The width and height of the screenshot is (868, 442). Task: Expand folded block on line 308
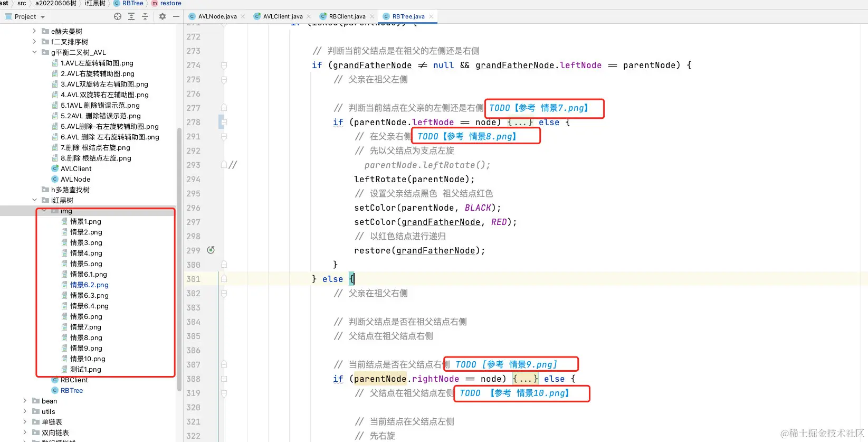tap(224, 379)
